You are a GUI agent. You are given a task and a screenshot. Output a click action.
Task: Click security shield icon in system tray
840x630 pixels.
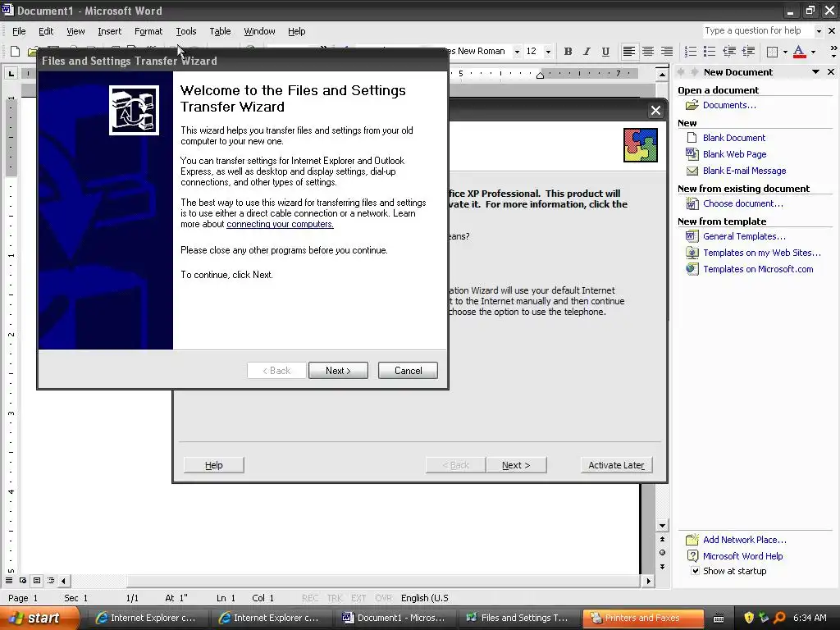749,618
